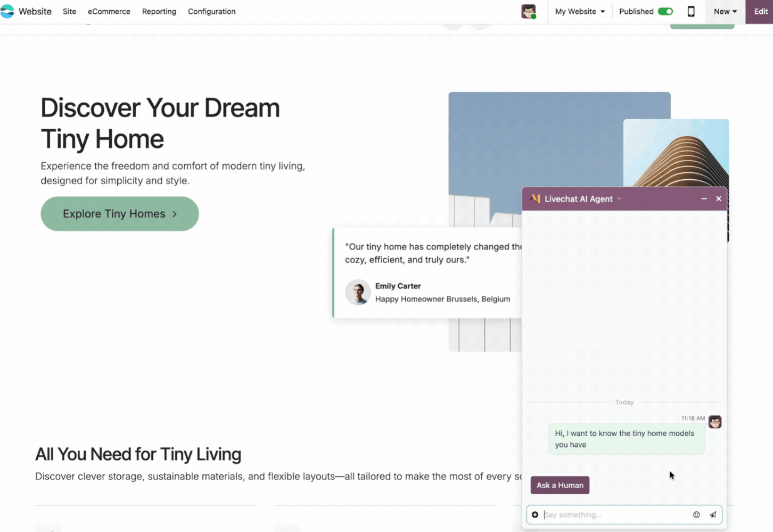Click the plus attachment icon in chat input
This screenshot has width=773, height=532.
pos(535,514)
